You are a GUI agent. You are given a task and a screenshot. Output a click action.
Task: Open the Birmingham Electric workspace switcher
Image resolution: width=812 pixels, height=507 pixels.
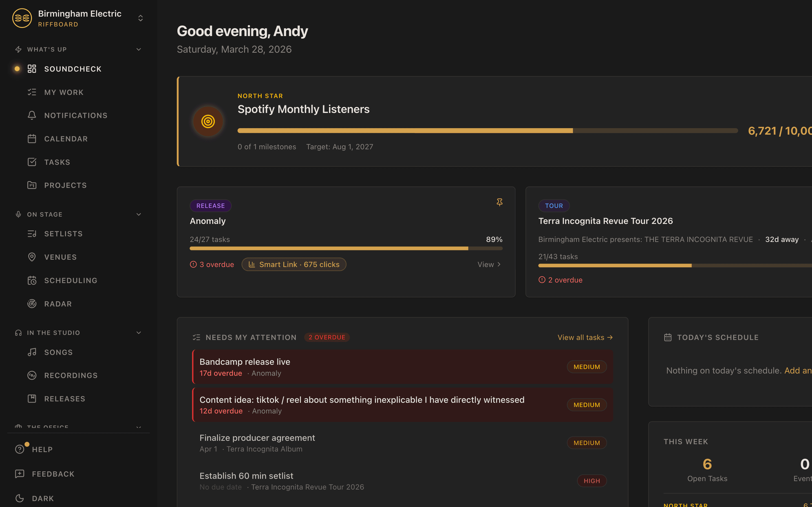click(x=140, y=18)
